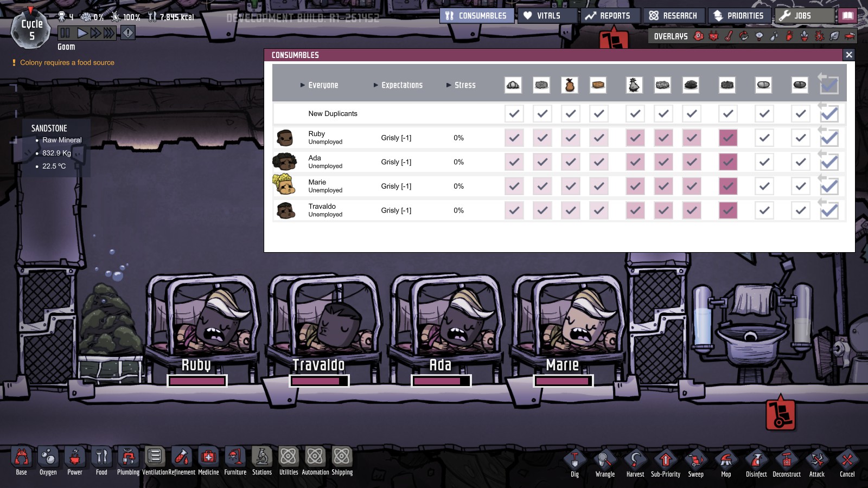The width and height of the screenshot is (868, 488).
Task: Close the Consumables panel
Action: click(x=849, y=55)
